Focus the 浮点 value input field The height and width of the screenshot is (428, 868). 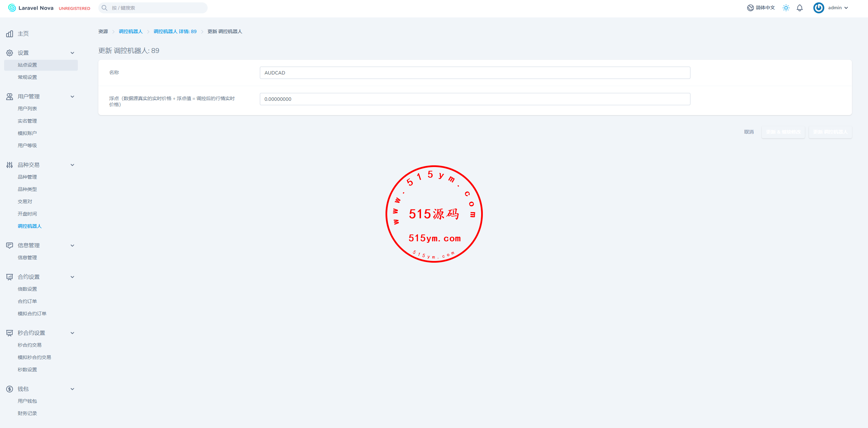[x=475, y=99]
